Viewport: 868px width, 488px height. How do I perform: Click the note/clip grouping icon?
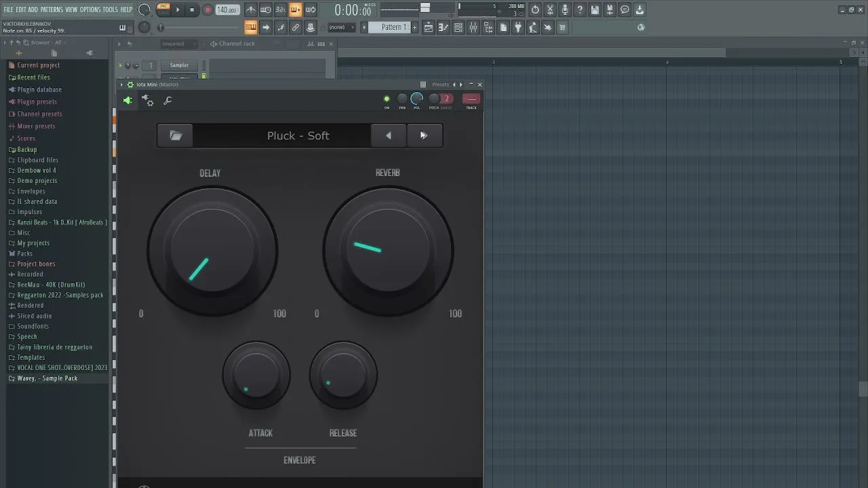pos(281,27)
